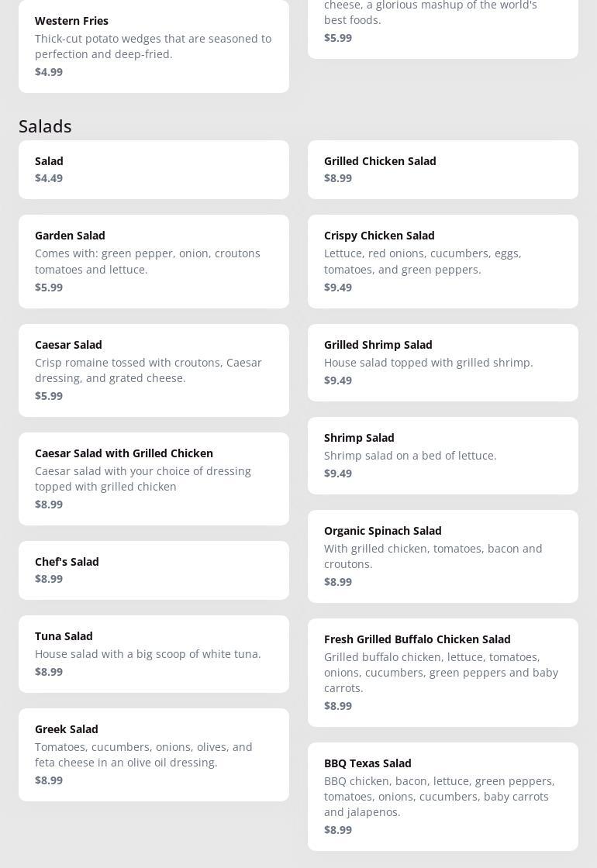Open the Grilled Shrimp Salad item

pos(443,362)
